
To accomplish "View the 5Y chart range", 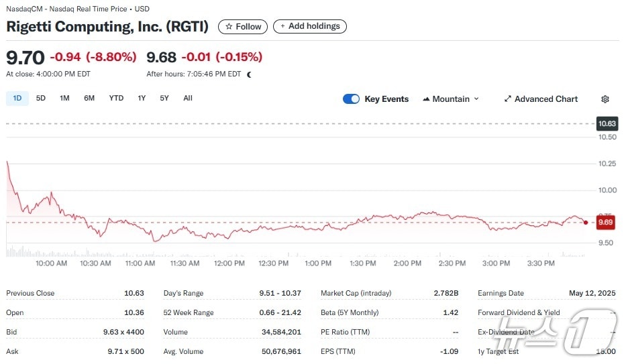I will [164, 99].
